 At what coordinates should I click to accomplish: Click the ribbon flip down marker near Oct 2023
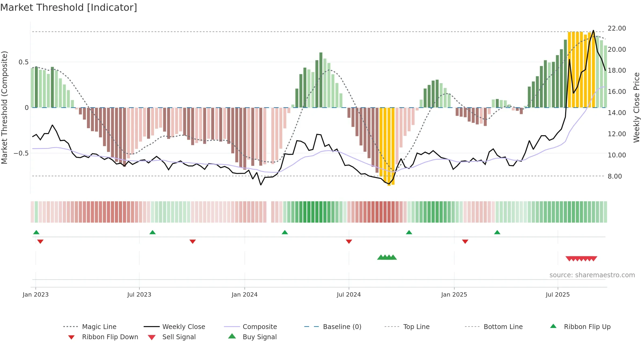pos(193,242)
